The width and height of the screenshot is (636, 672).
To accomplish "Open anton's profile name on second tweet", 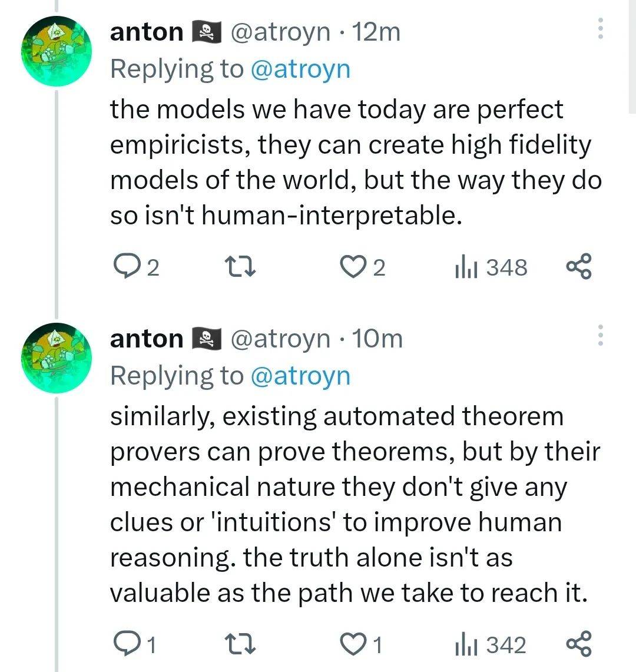I will coord(147,338).
